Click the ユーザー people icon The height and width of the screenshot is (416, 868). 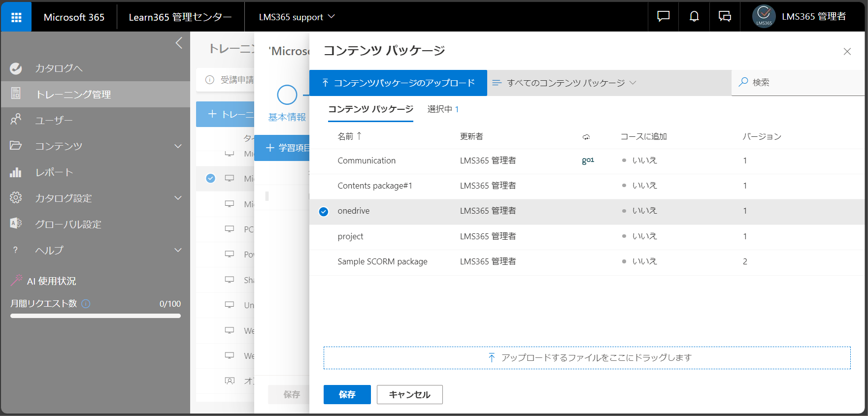pyautogui.click(x=16, y=119)
